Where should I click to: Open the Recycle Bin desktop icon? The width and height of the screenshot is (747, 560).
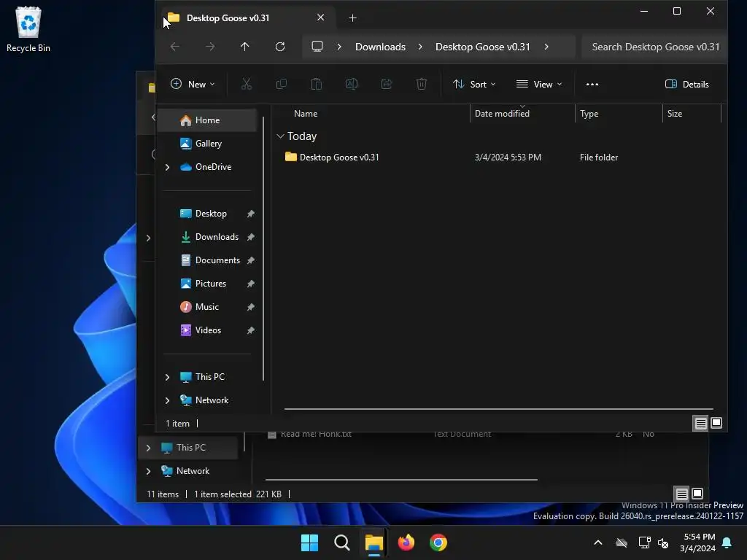[28, 29]
